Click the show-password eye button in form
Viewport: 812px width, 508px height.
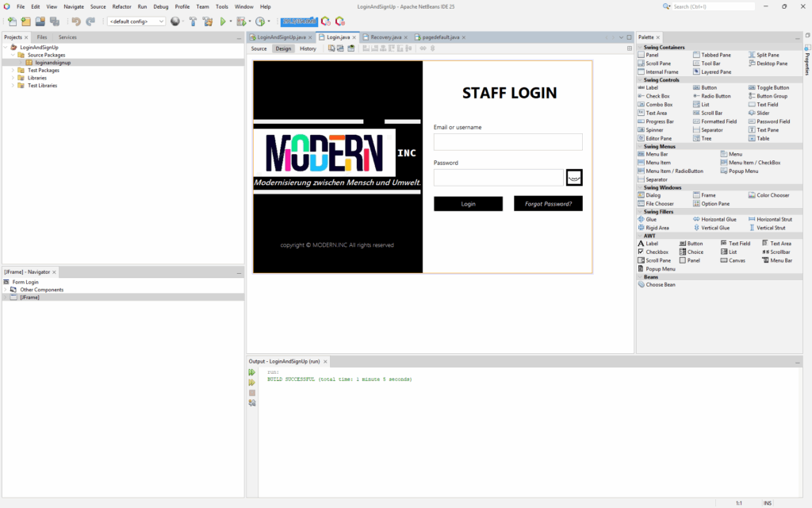[x=574, y=177]
